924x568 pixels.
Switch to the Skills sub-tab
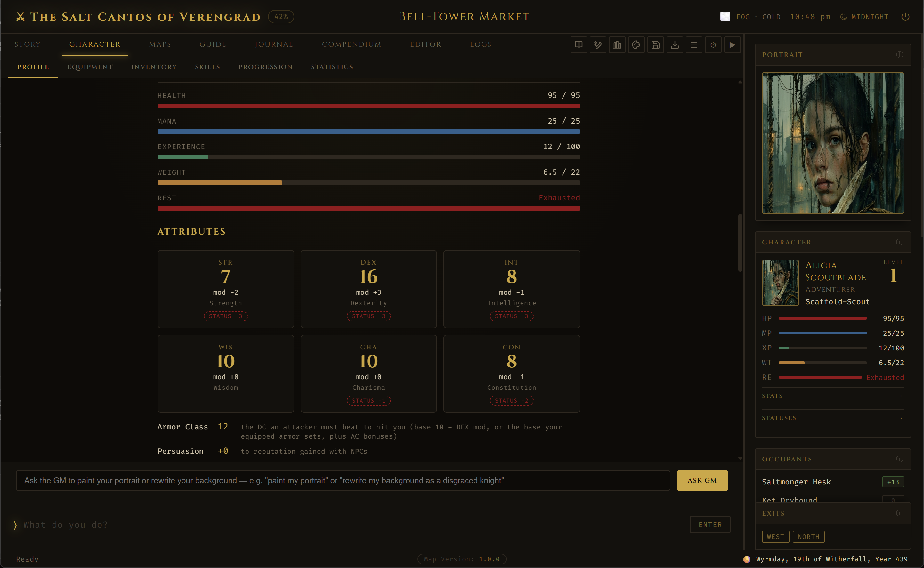pyautogui.click(x=207, y=67)
